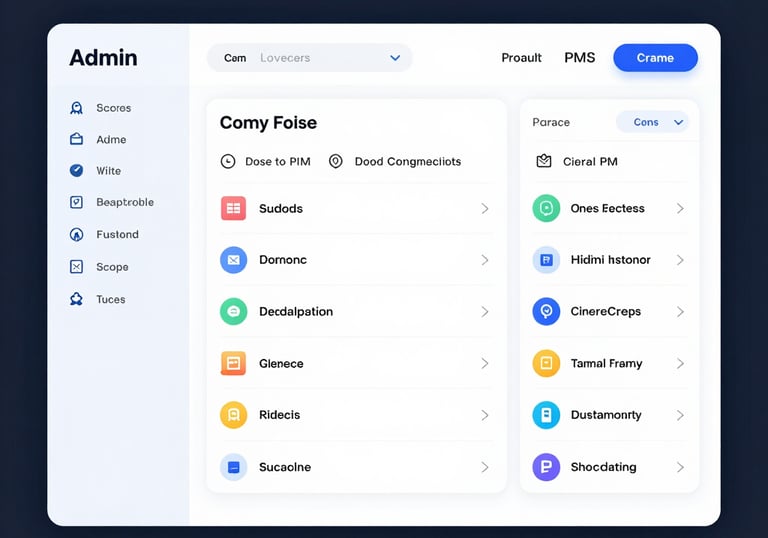Click the blue CinereCreps icon
Screen dimensions: 768x538
pyautogui.click(x=546, y=312)
